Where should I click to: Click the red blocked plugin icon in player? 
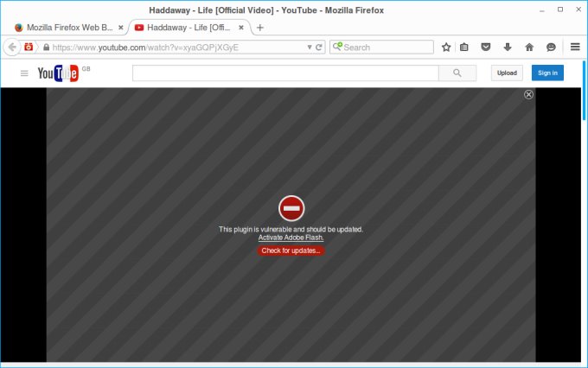(291, 208)
